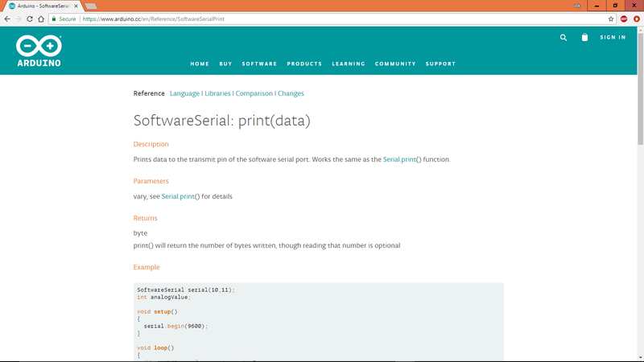Click the Example section heading

point(147,267)
